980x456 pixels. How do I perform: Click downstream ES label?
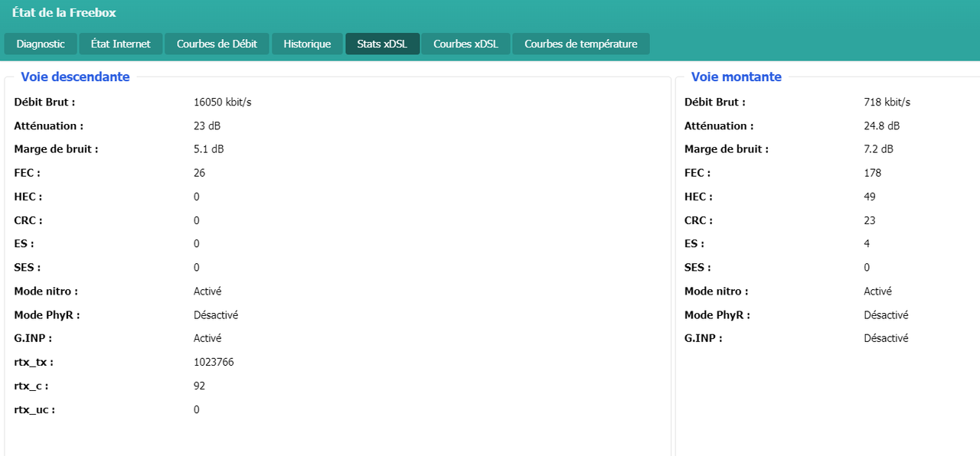(24, 243)
